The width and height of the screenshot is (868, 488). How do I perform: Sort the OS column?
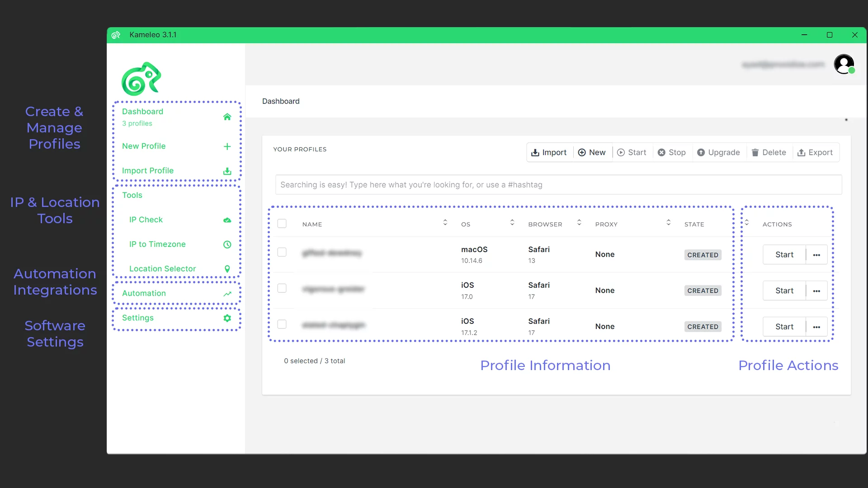point(512,222)
